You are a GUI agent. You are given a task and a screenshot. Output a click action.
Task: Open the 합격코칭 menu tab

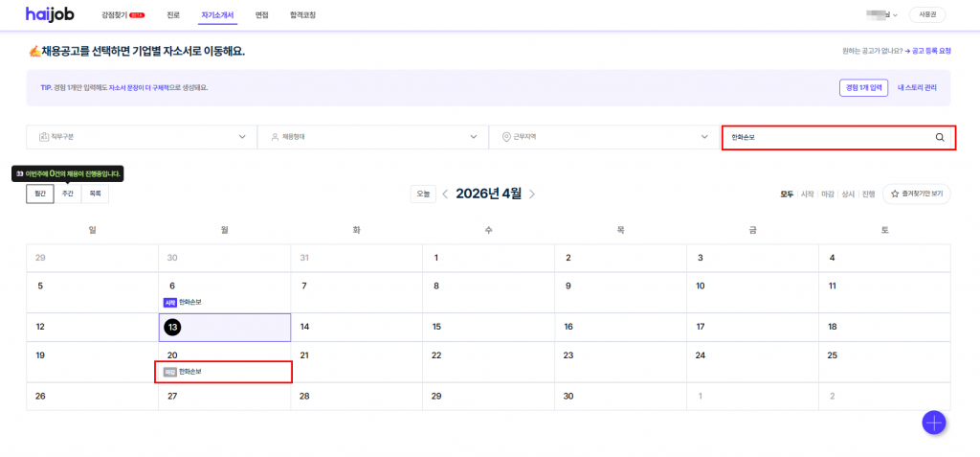coord(302,15)
